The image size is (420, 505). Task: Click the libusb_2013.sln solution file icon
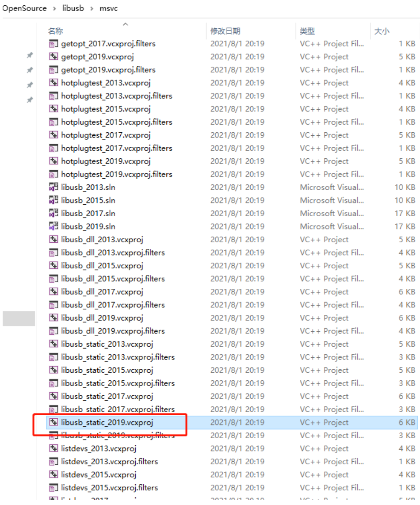[x=53, y=187]
